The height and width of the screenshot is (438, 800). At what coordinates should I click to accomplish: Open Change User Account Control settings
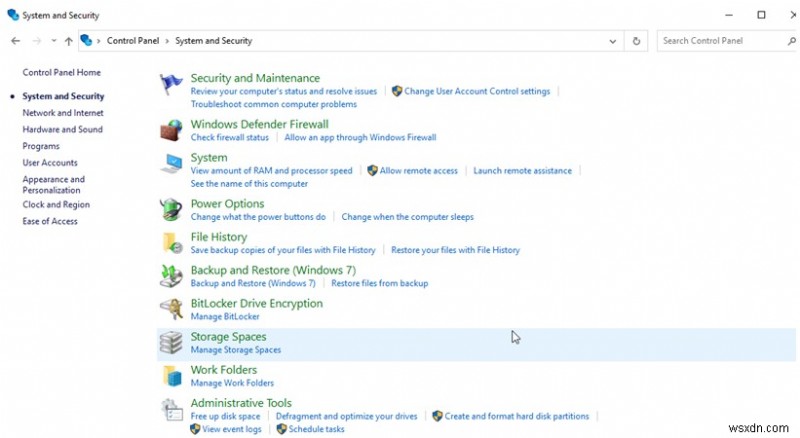pyautogui.click(x=477, y=91)
